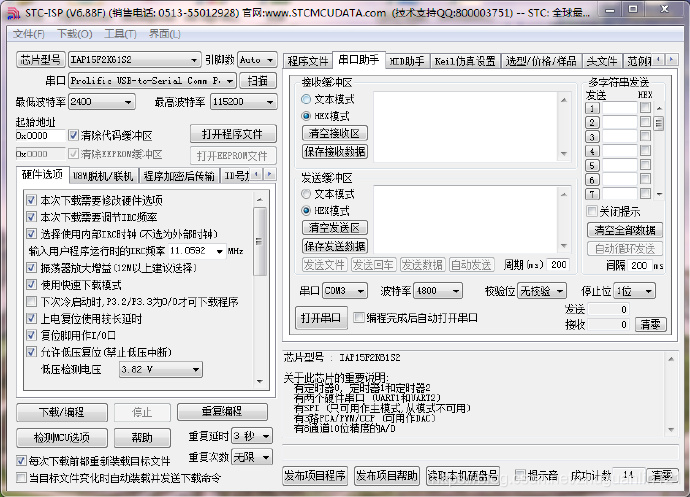This screenshot has width=690, height=497.
Task: Click the 间隔 200 ms input field
Action: tap(639, 265)
